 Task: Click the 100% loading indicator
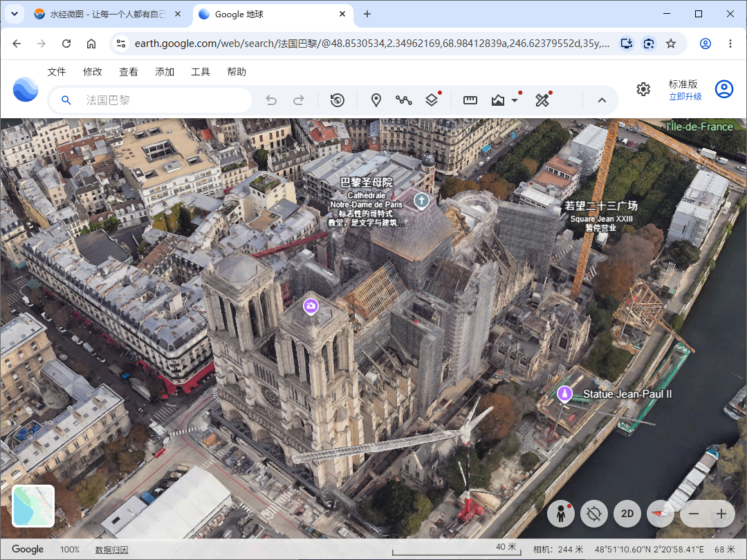point(70,550)
